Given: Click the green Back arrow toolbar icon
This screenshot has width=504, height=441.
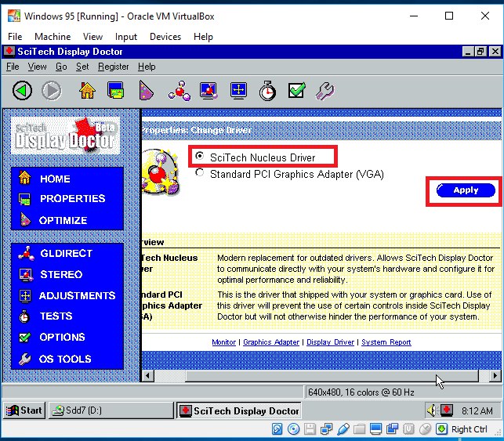Looking at the screenshot, I should point(22,91).
